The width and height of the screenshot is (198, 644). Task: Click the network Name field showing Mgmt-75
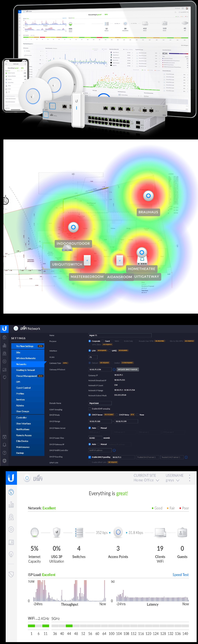point(120,336)
